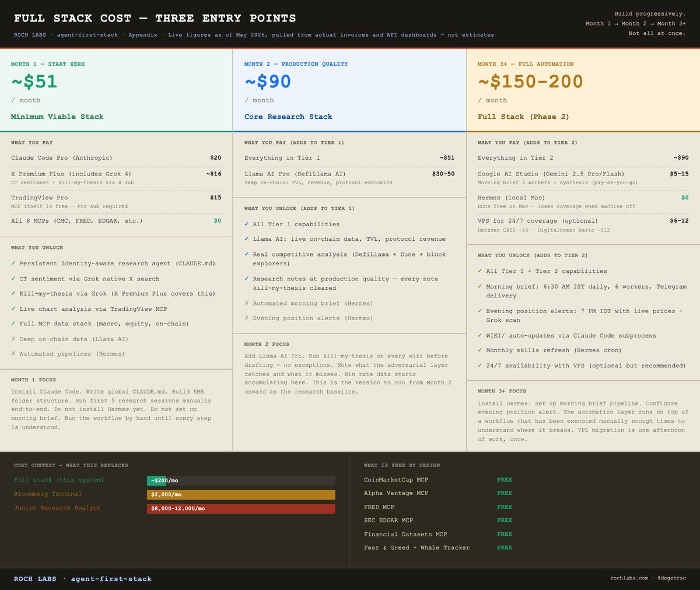Click the $5-15 Google AI Studio price
The image size is (700, 590).
pyautogui.click(x=679, y=174)
